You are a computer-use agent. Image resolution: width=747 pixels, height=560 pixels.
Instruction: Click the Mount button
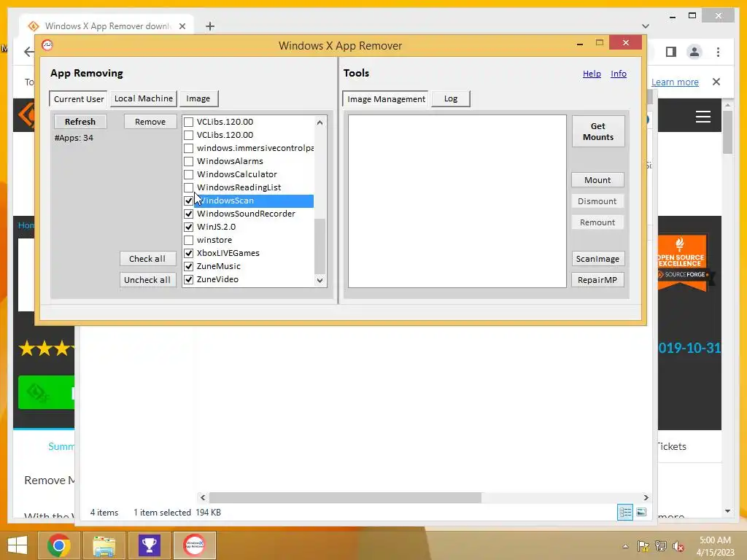597,180
